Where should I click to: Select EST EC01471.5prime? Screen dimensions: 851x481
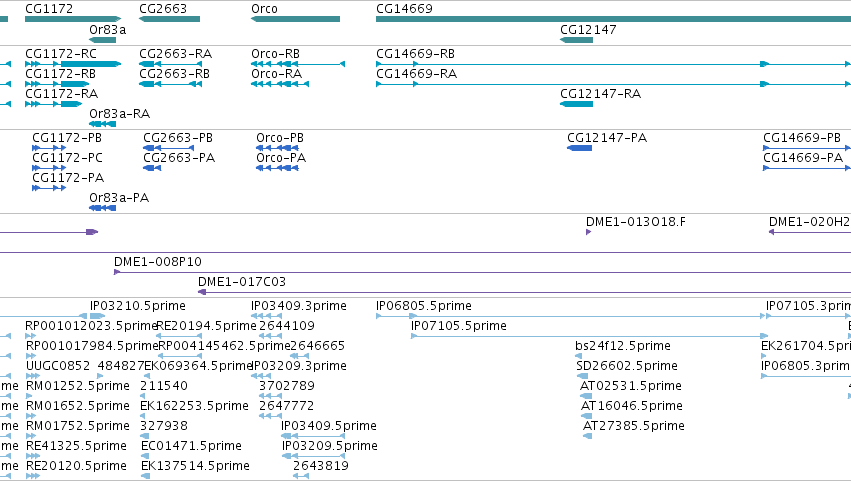(x=191, y=447)
